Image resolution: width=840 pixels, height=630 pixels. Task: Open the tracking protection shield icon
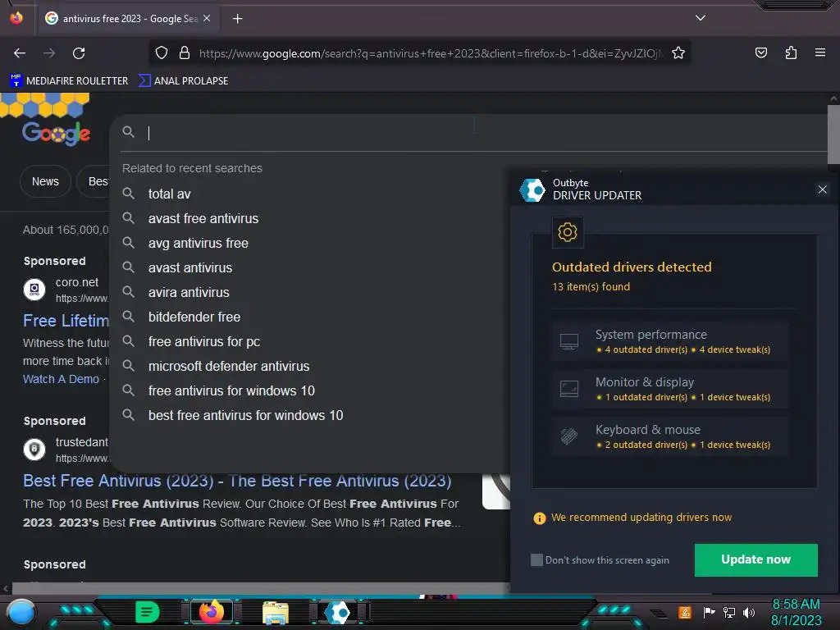click(162, 53)
